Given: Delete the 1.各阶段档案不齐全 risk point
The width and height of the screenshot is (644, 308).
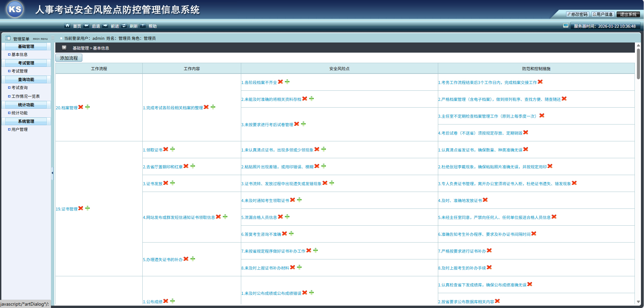Looking at the screenshot, I should tap(280, 82).
